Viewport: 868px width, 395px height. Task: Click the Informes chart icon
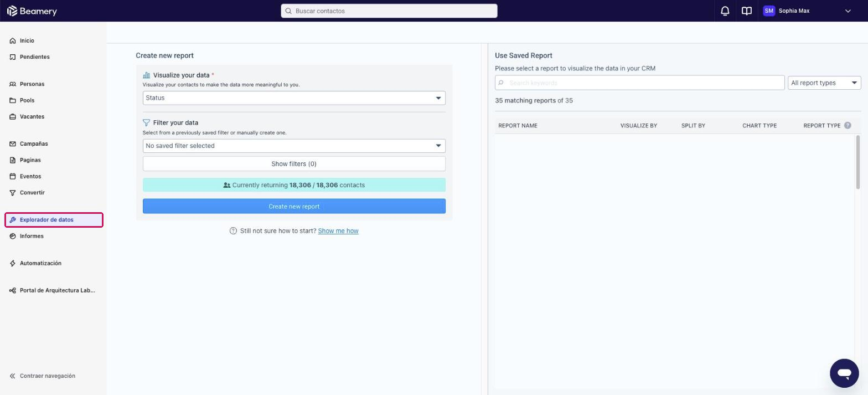pos(13,236)
